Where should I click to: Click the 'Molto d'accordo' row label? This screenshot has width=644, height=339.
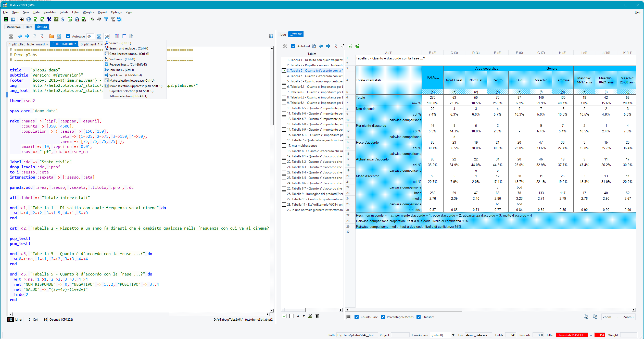(368, 176)
